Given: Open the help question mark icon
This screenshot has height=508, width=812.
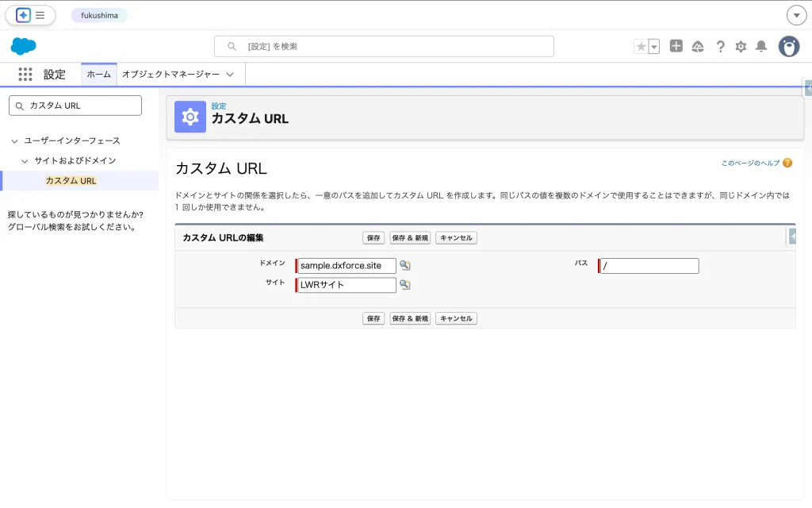Looking at the screenshot, I should coord(720,47).
